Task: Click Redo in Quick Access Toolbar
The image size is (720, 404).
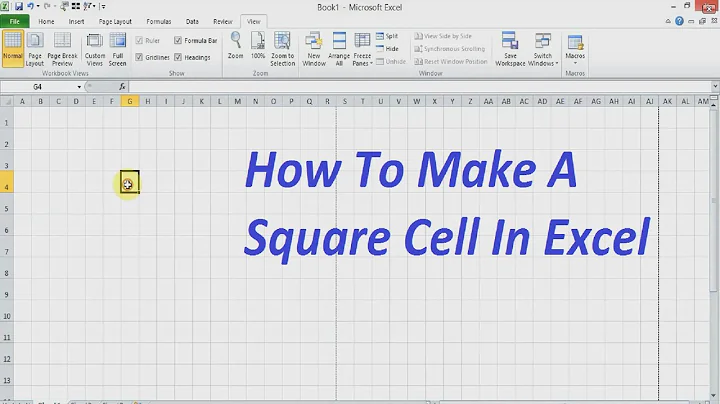Action: (x=46, y=6)
